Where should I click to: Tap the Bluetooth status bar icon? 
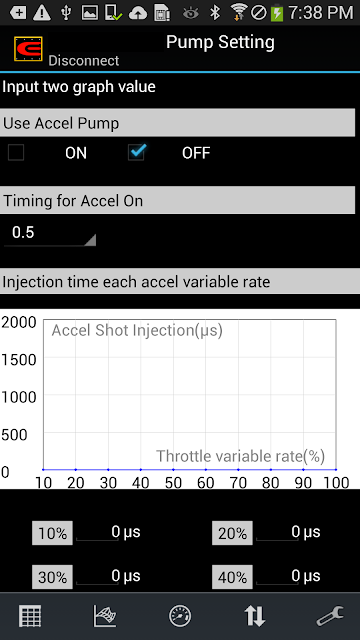[215, 13]
